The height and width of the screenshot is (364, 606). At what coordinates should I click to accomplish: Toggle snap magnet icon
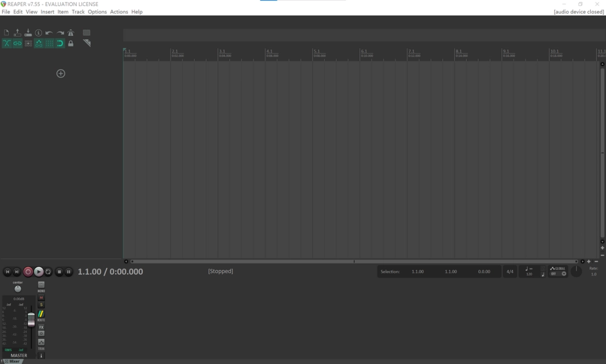click(60, 43)
